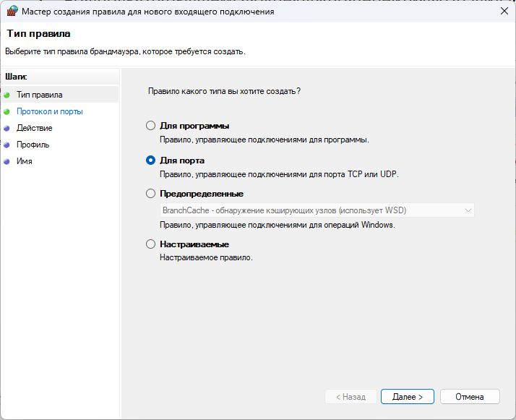
Task: Choose the Предопределенные radio option
Action: click(x=150, y=194)
